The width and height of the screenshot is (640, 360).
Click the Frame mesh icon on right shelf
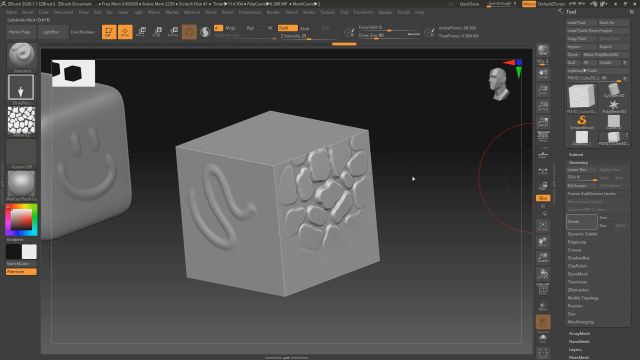(x=543, y=226)
